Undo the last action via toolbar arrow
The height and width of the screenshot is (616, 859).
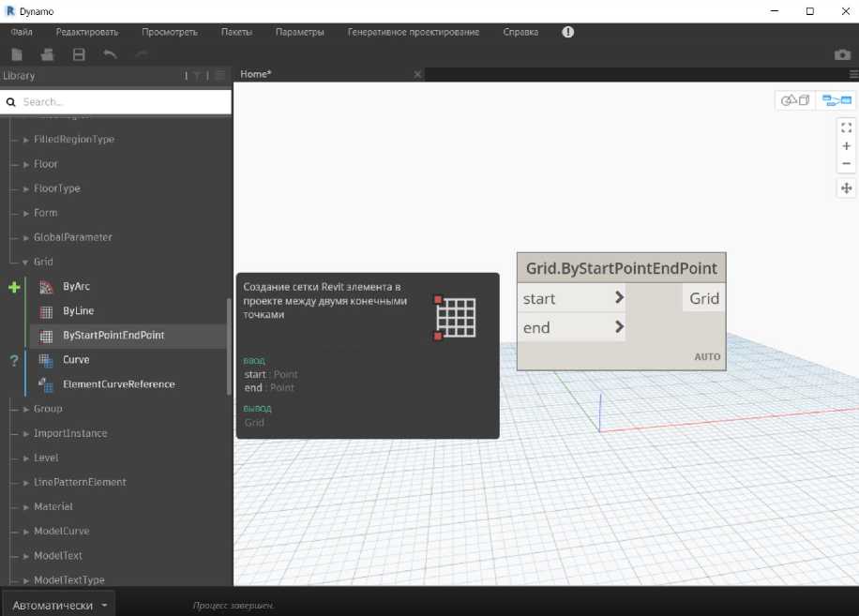click(110, 55)
